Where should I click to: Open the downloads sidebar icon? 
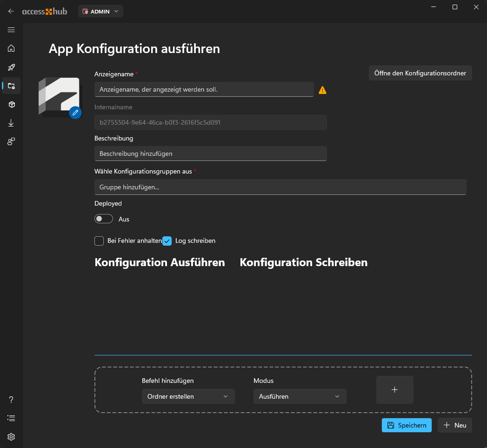pyautogui.click(x=11, y=123)
